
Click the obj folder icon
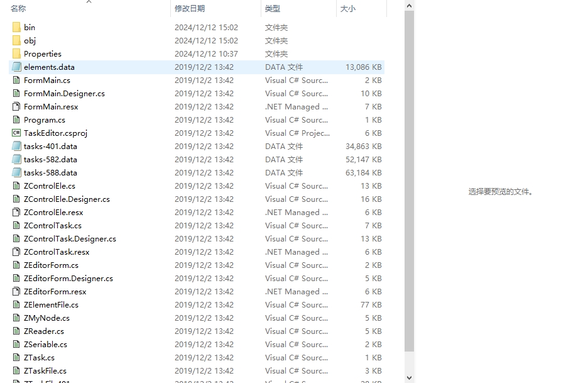click(x=16, y=40)
